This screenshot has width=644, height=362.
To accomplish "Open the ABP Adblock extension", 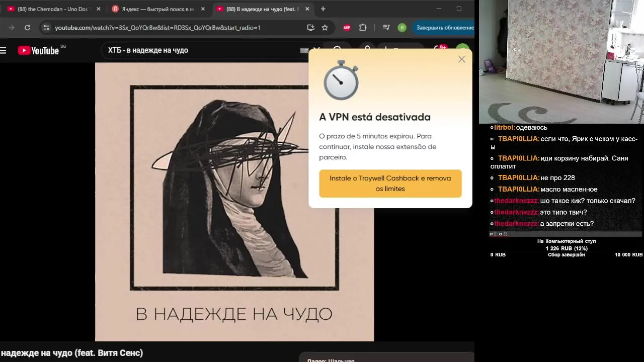I will [x=347, y=28].
